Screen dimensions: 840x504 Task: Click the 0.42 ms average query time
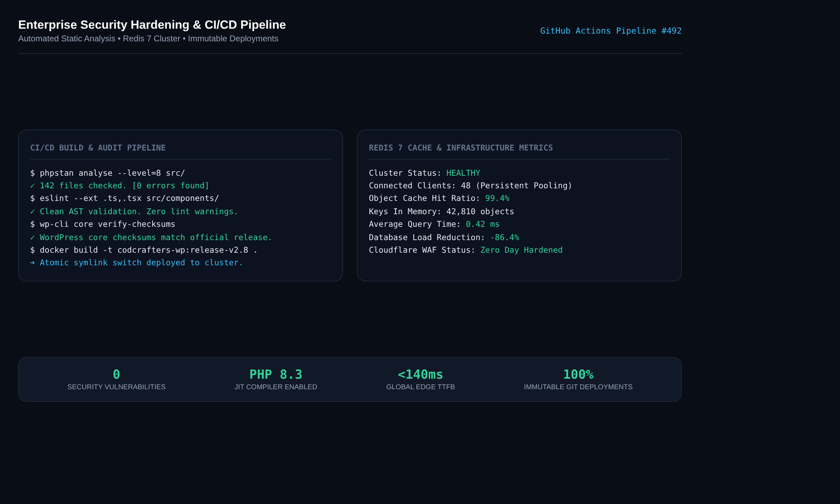483,224
